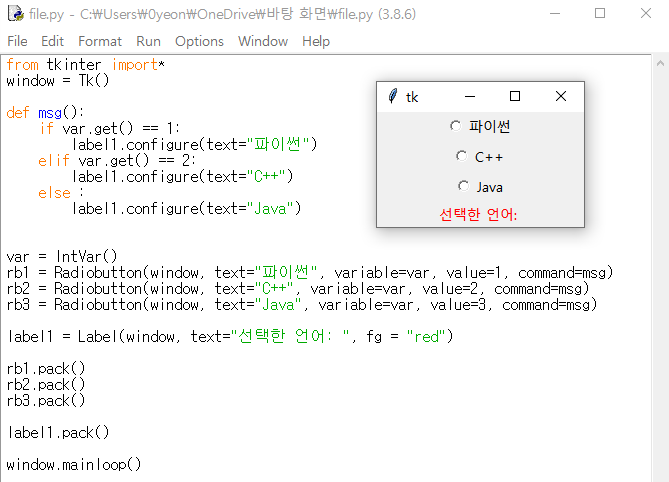
Task: Click the 'label1.pack()' line
Action: coord(58,433)
